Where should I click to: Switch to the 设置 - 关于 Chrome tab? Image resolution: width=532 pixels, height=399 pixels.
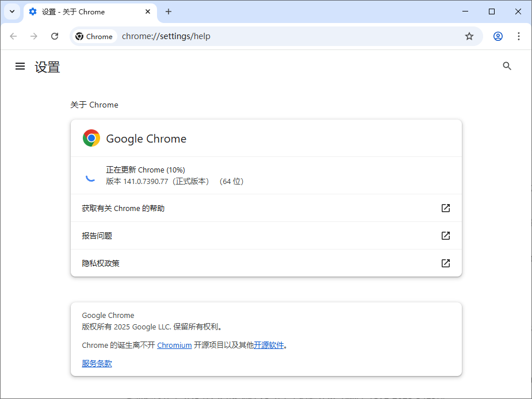click(81, 11)
